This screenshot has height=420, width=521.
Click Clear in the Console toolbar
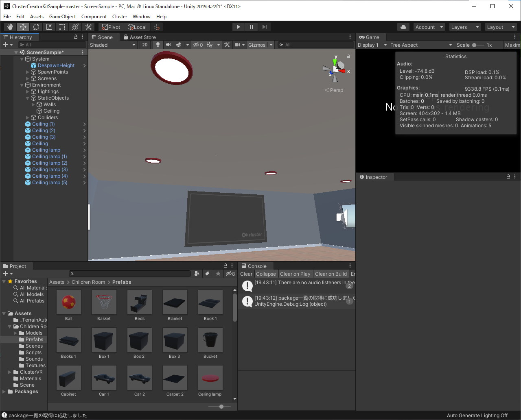coord(246,274)
